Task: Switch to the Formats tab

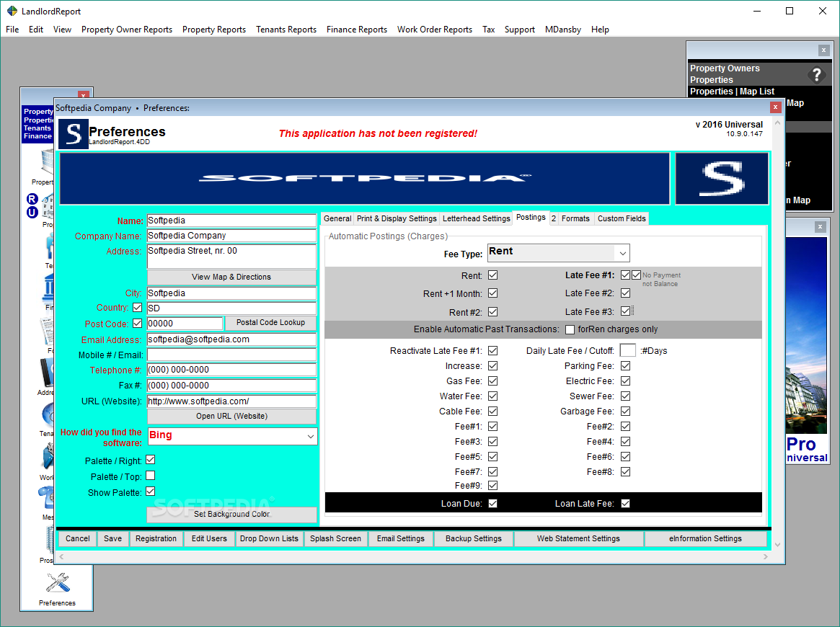Action: tap(575, 218)
